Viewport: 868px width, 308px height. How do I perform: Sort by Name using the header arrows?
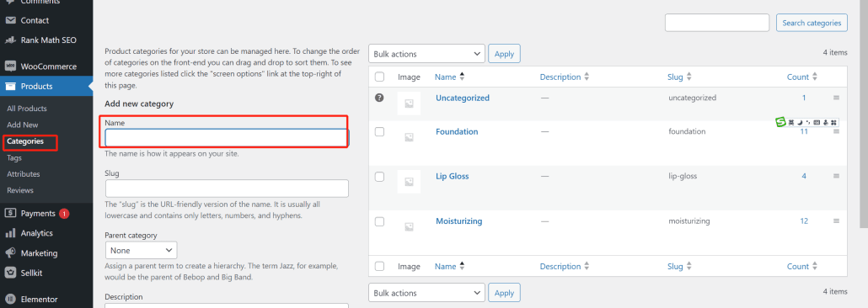coord(462,77)
